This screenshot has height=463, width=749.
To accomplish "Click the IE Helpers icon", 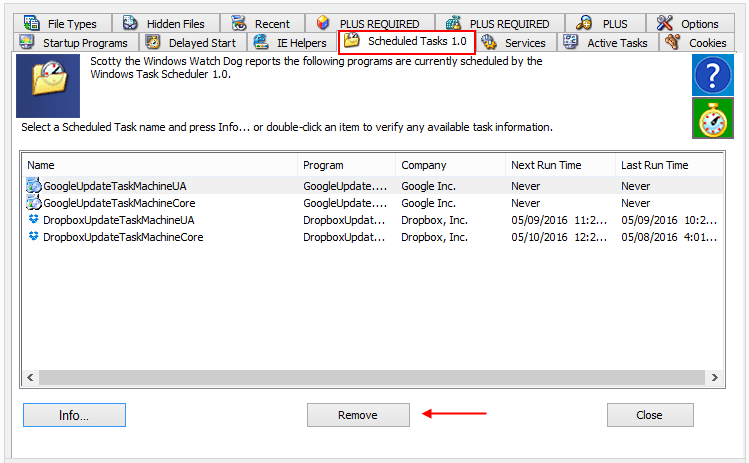I will click(x=261, y=42).
